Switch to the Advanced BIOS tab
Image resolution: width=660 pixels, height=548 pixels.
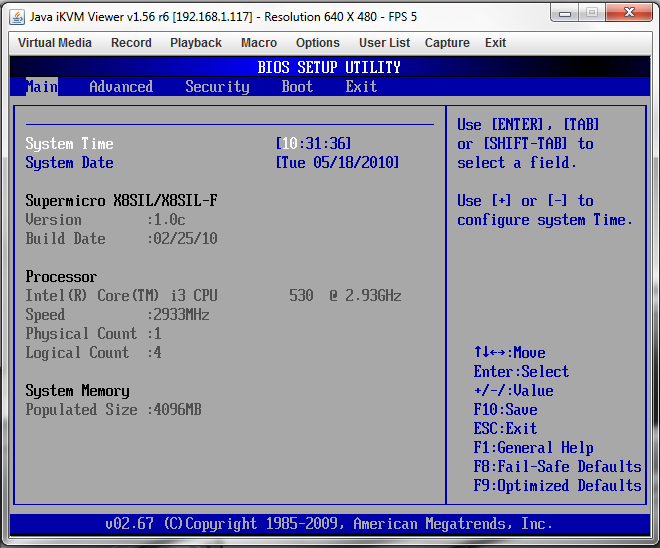121,87
